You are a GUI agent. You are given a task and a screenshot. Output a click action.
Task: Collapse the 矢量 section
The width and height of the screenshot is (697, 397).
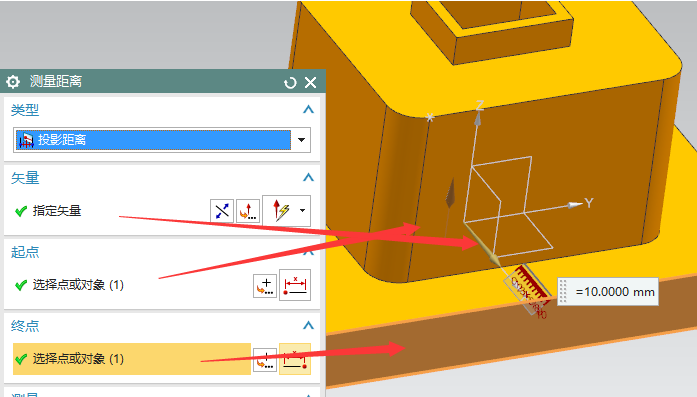tap(308, 177)
